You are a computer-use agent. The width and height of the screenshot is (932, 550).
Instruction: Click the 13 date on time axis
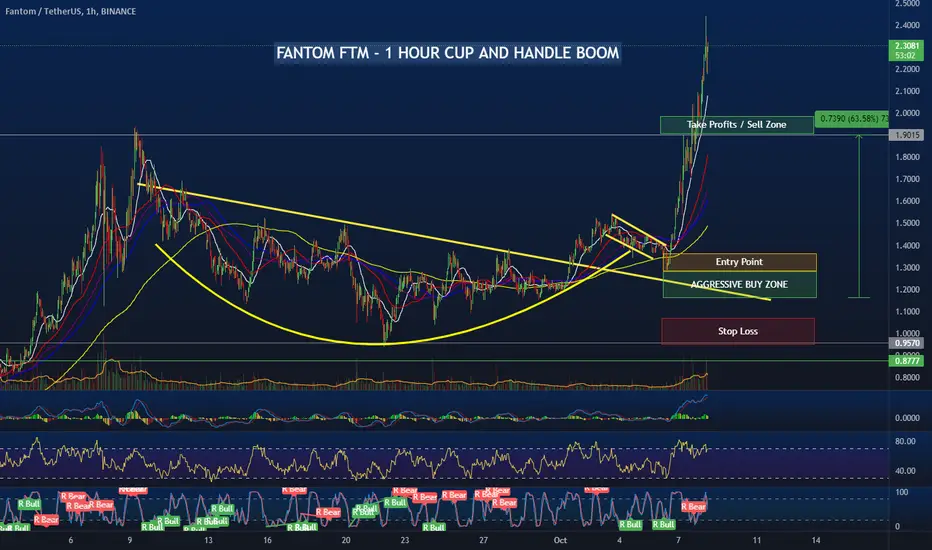click(x=208, y=540)
